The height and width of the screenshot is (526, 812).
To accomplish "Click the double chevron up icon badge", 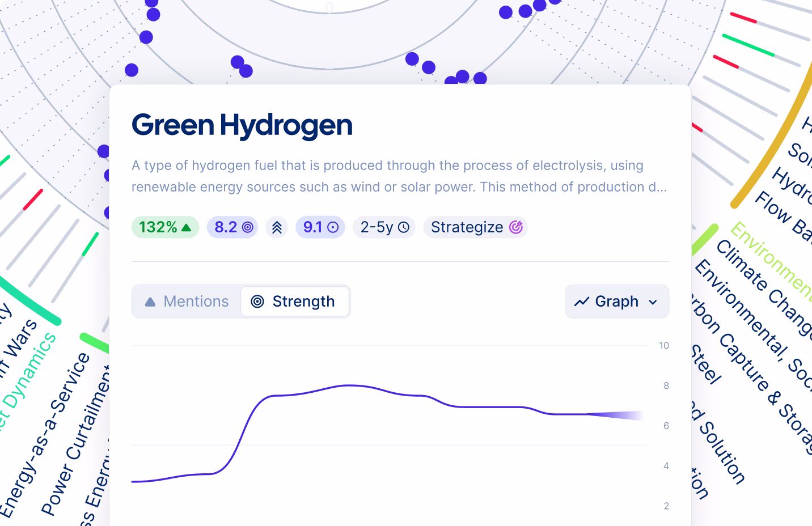I will (277, 227).
